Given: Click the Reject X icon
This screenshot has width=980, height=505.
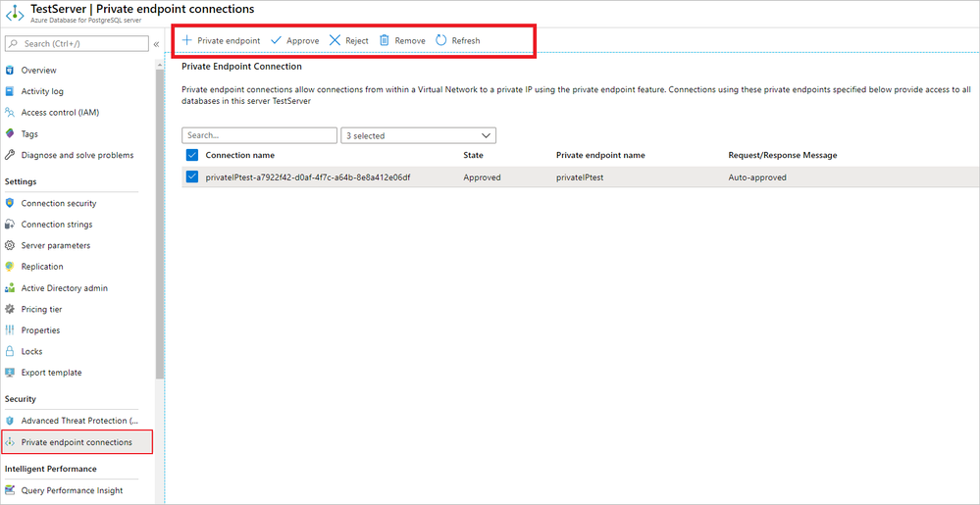Looking at the screenshot, I should pos(335,40).
